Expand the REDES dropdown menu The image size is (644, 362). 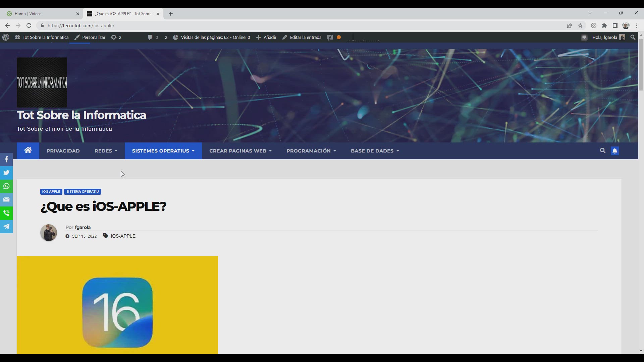106,151
